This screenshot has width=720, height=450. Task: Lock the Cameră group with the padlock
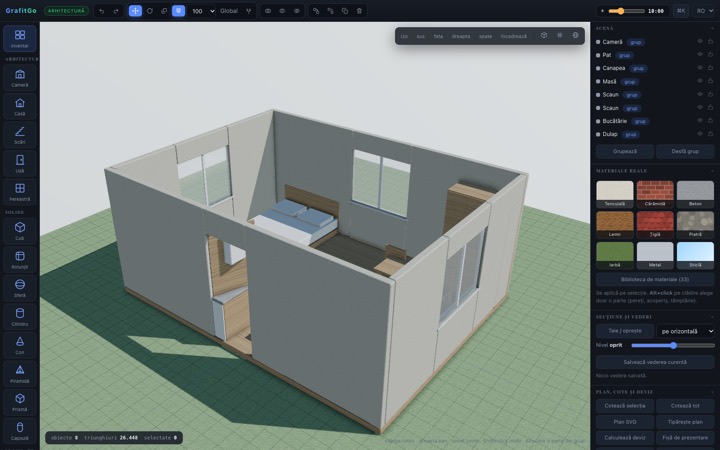coord(710,41)
